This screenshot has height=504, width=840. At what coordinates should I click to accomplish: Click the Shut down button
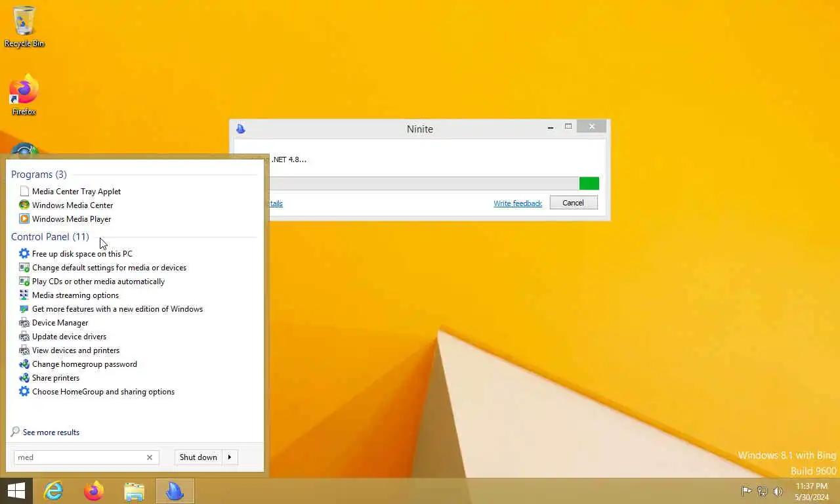tap(198, 457)
